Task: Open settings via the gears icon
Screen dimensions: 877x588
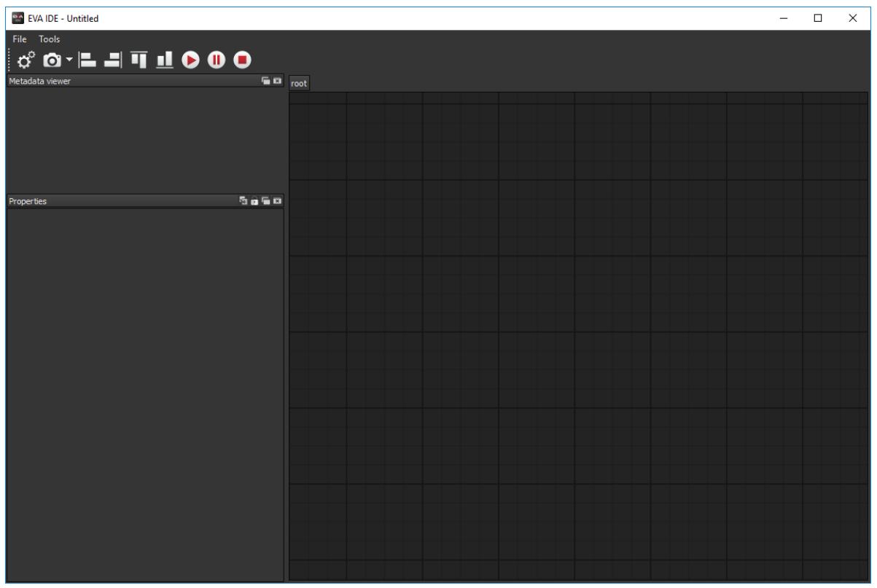Action: click(28, 60)
